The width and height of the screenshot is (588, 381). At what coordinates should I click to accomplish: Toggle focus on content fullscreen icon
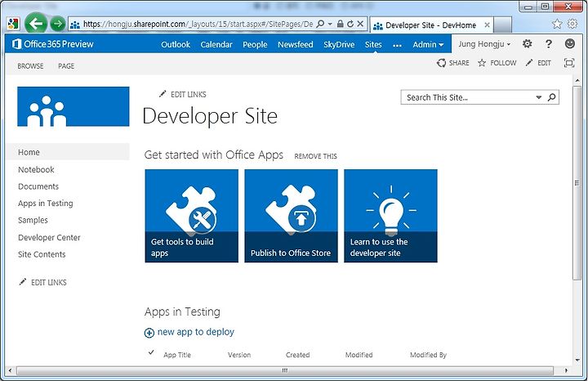(569, 63)
